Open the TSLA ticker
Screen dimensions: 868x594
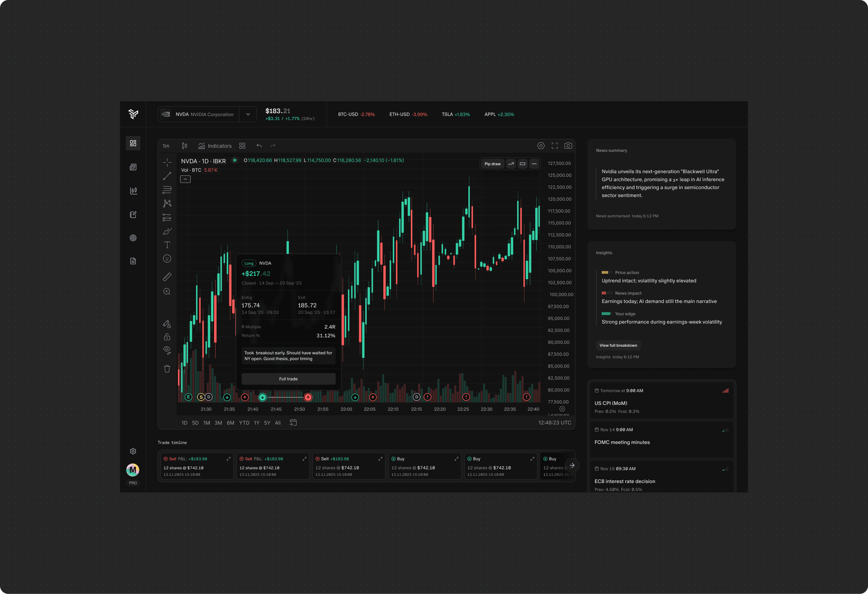pos(456,114)
